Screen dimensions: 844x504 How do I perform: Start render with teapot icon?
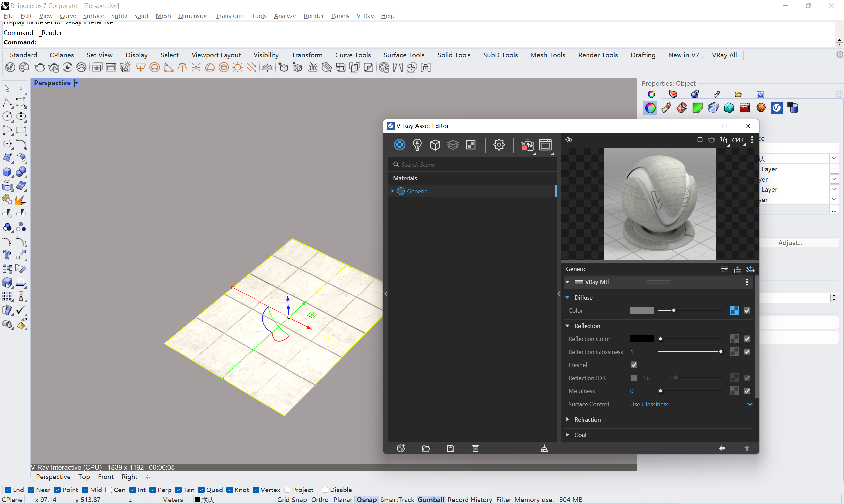(x=527, y=145)
